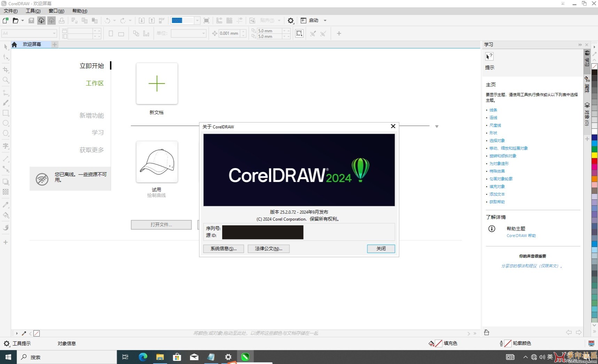598x364 pixels.
Task: Select the Interactive Fill tool
Action: pos(6,215)
